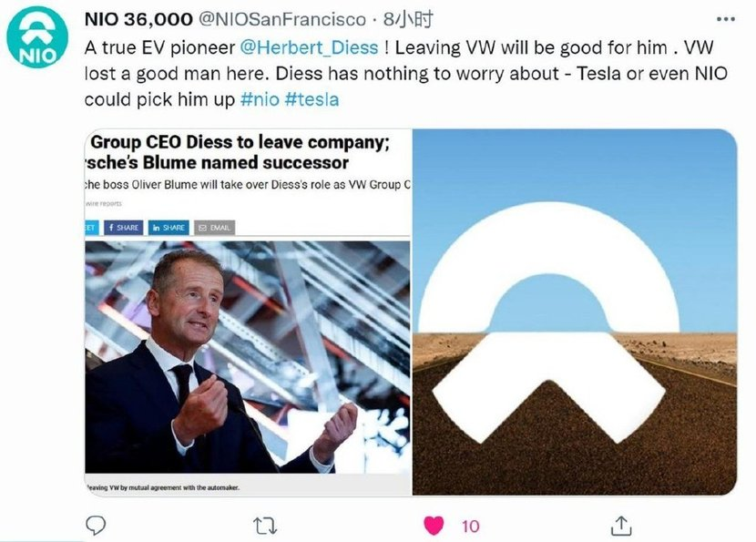Unlike the tweet via pink heart
756x542 pixels.
pos(434,526)
